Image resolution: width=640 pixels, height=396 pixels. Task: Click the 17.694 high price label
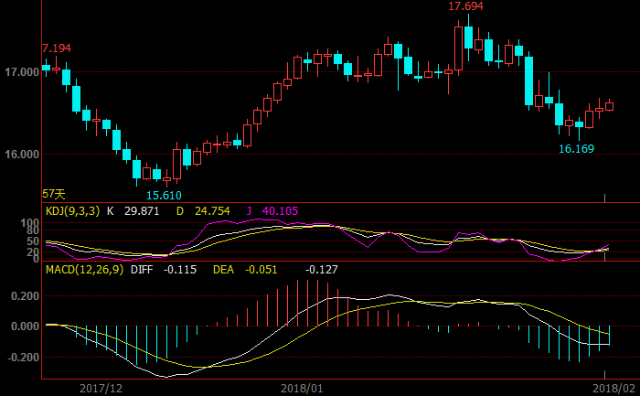coord(466,6)
